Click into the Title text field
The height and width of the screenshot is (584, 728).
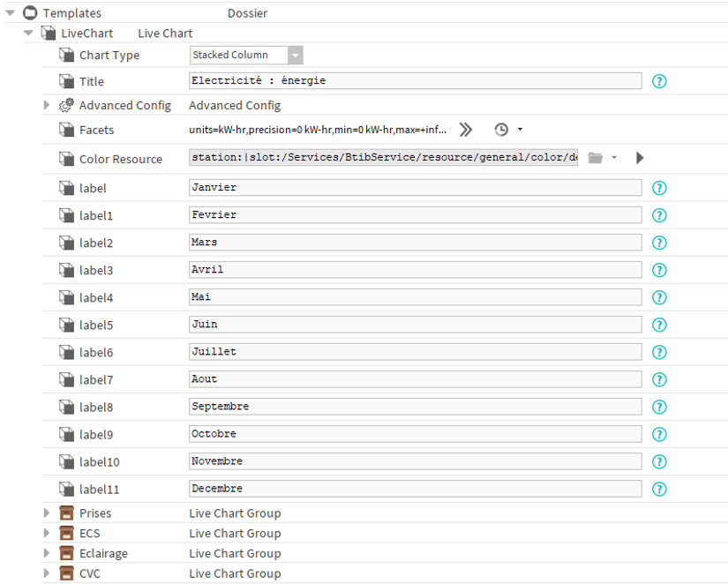(415, 81)
